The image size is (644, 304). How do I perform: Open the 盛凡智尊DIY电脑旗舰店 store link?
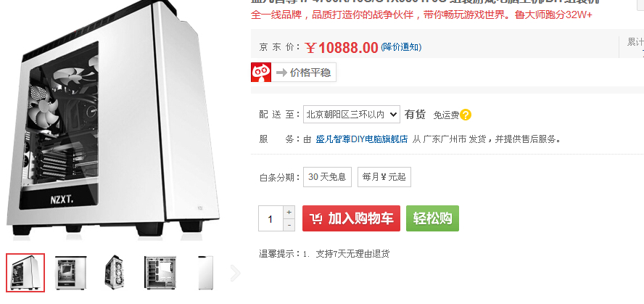pos(362,139)
